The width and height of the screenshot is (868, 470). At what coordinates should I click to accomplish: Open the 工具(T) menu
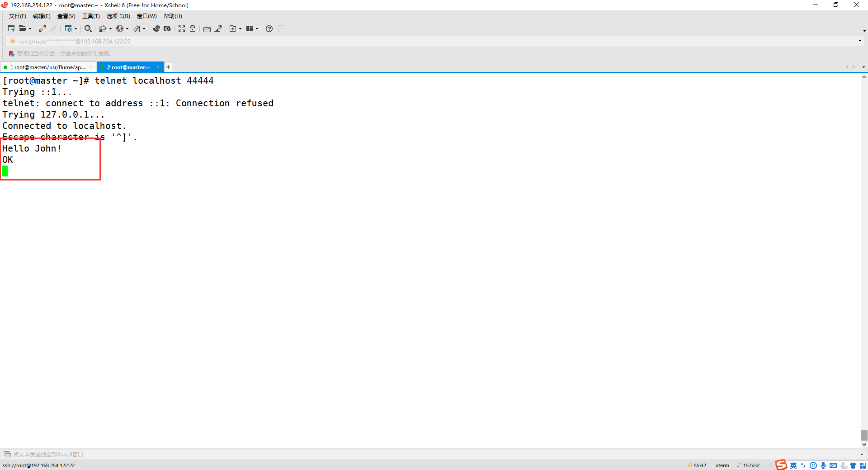[x=91, y=16]
